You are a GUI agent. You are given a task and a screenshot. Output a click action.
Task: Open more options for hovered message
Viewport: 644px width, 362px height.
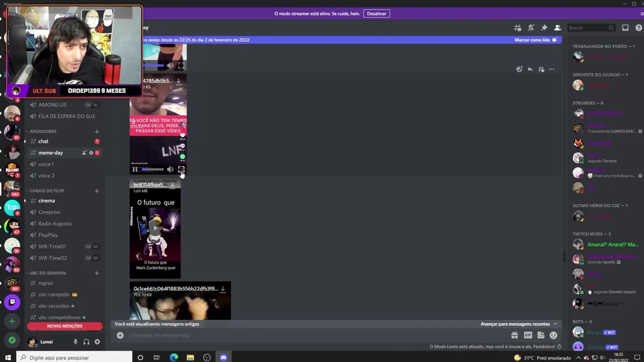click(x=552, y=69)
